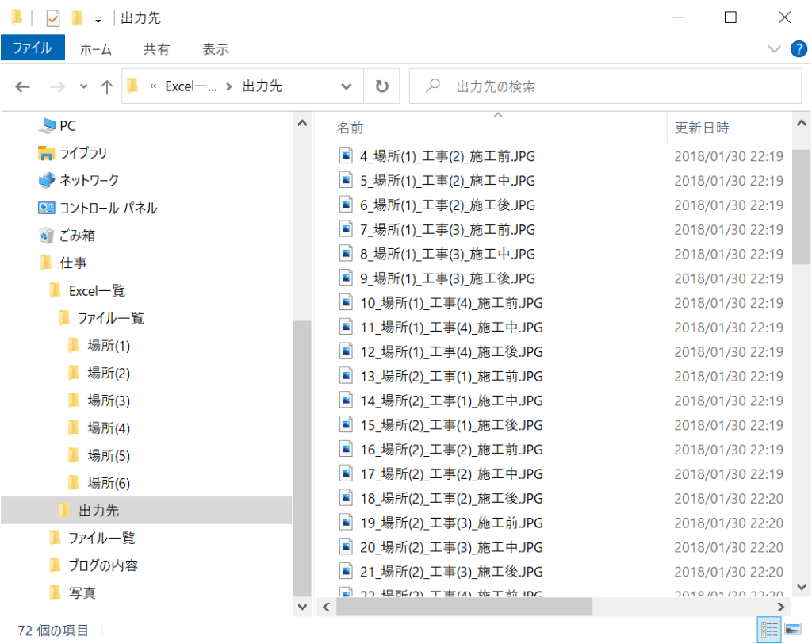This screenshot has height=644, width=812.
Task: Open the 表示 ribbon tab
Action: 215,48
